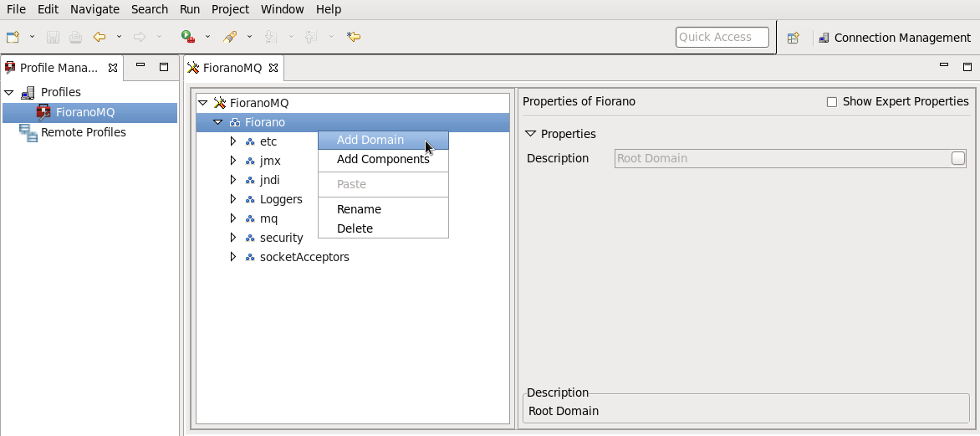
Task: Close the FioranoMQ editor tab
Action: click(273, 68)
